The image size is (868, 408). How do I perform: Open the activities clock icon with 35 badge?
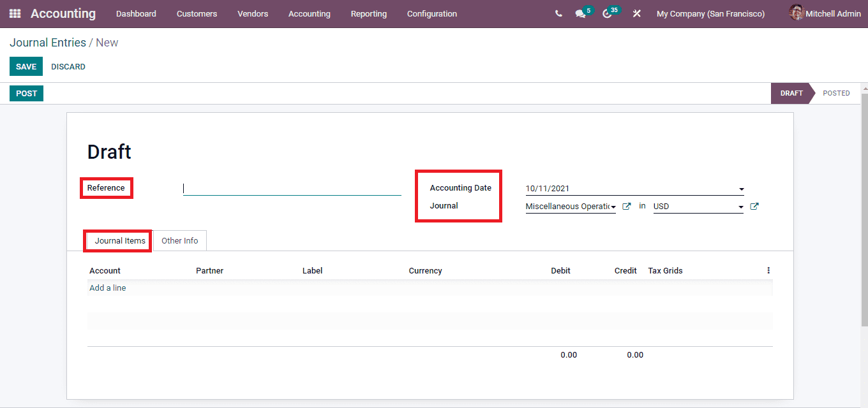tap(606, 13)
